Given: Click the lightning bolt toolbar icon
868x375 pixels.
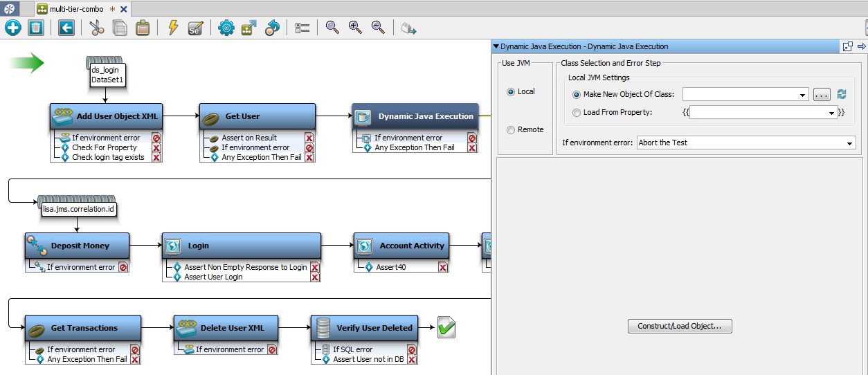Looking at the screenshot, I should point(173,28).
